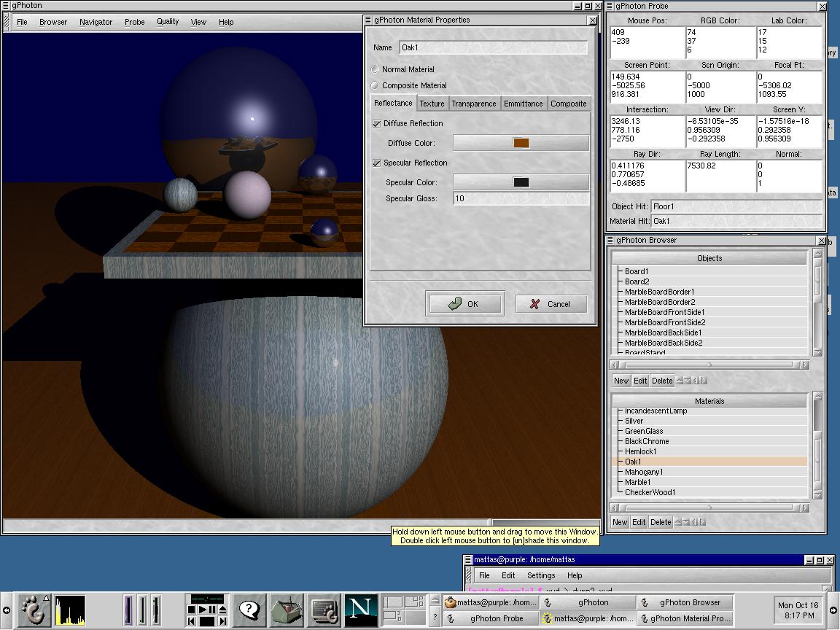Screen dimensions: 840x630
Task: Click Edit below the Materials list
Action: (639, 522)
